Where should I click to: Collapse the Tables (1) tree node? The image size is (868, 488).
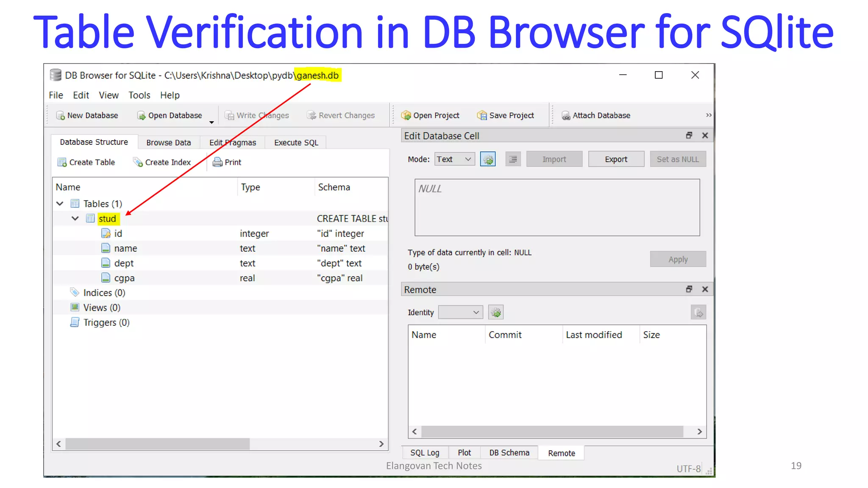60,204
